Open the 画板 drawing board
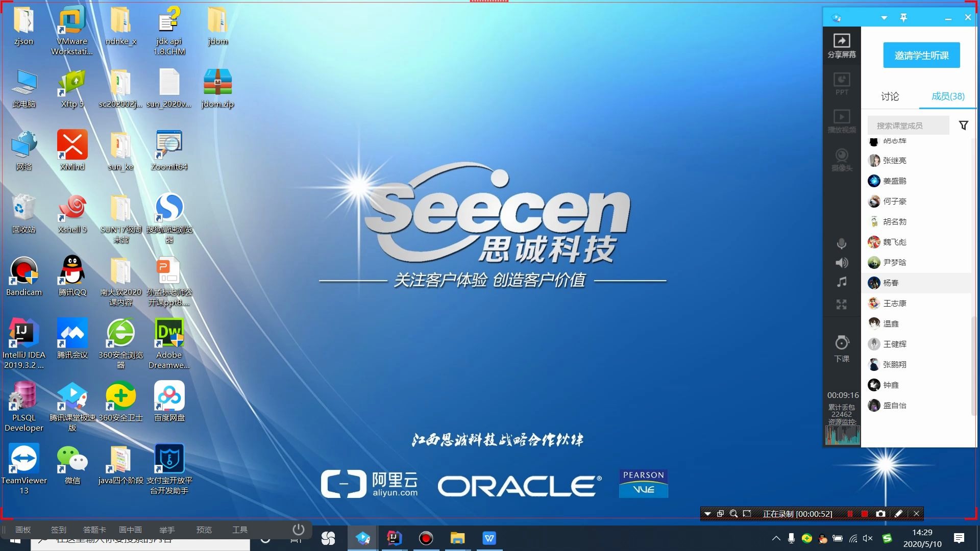980x551 pixels. pos(23,530)
